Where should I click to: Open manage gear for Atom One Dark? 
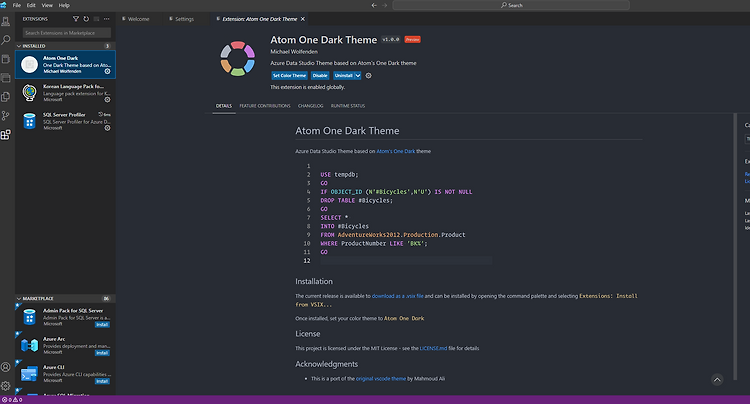pyautogui.click(x=108, y=71)
